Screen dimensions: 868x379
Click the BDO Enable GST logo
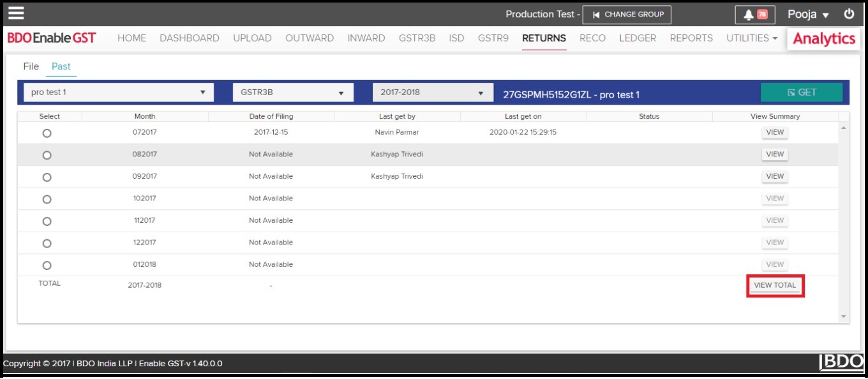52,38
